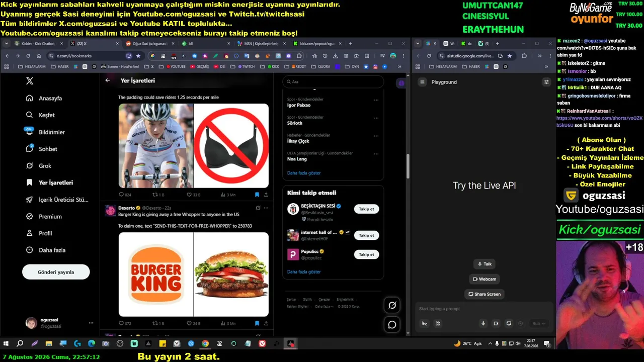Open oguzsasi account options menu
The image size is (644, 362).
(x=91, y=323)
